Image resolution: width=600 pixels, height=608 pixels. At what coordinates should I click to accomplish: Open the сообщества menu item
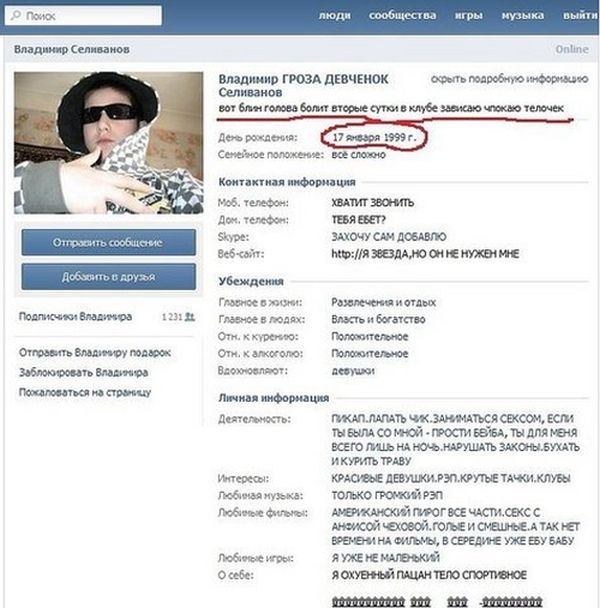[x=402, y=16]
